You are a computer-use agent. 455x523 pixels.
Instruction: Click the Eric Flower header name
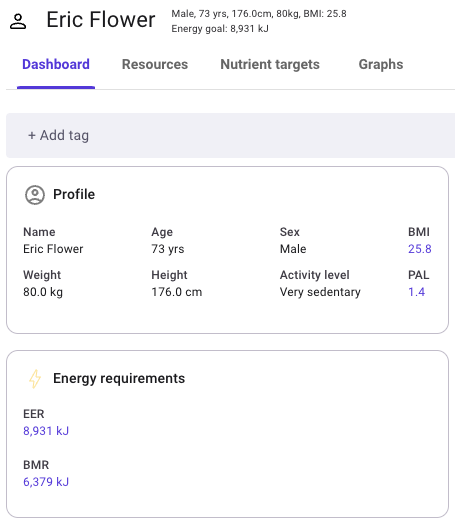101,20
